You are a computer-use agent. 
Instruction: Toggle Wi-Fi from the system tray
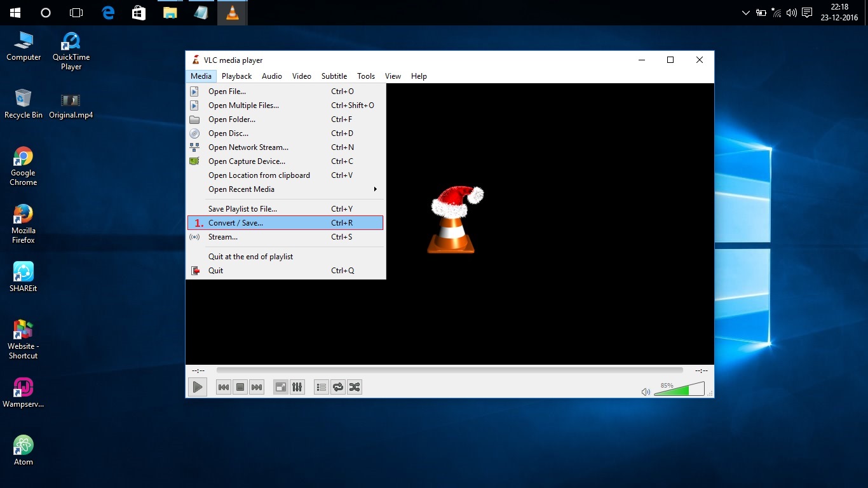(x=776, y=12)
